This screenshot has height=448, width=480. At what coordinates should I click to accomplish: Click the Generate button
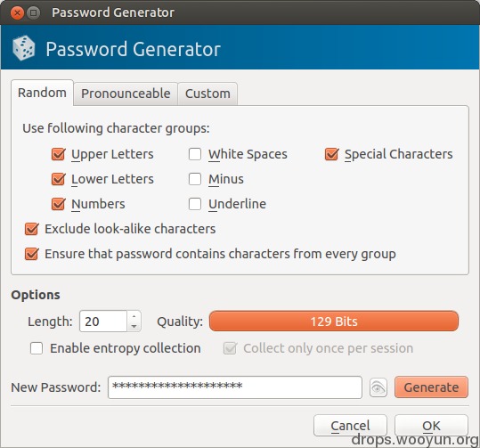coord(431,387)
